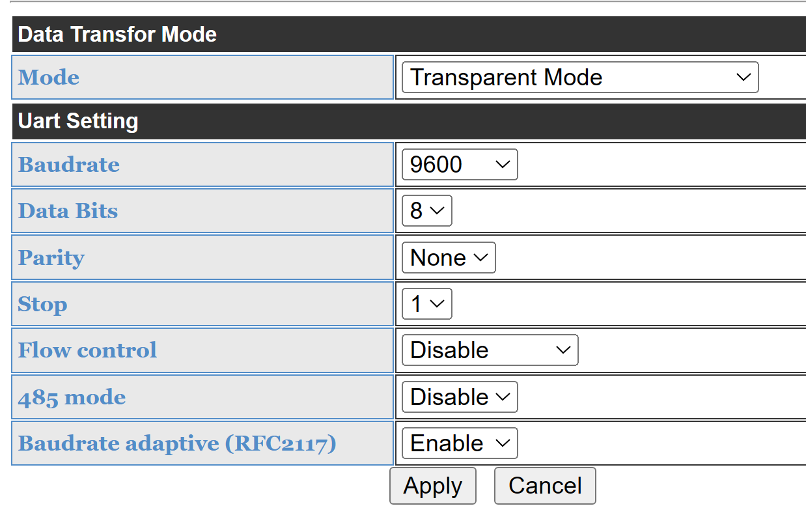Expand the 485 mode dropdown

pos(460,397)
